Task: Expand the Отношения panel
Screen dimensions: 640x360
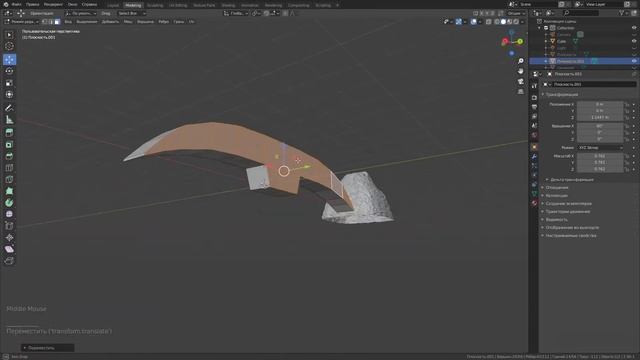Action: [556, 187]
